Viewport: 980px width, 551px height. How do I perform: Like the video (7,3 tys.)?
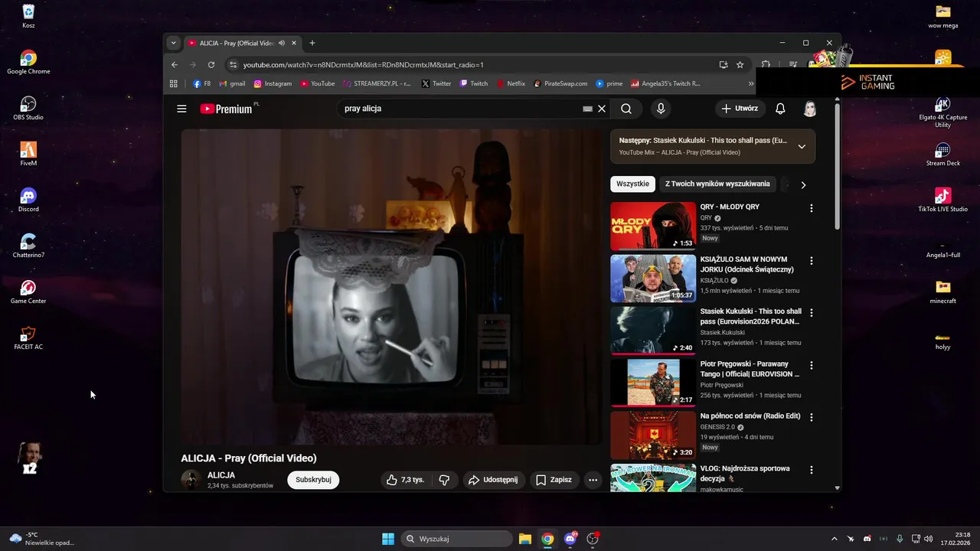406,480
